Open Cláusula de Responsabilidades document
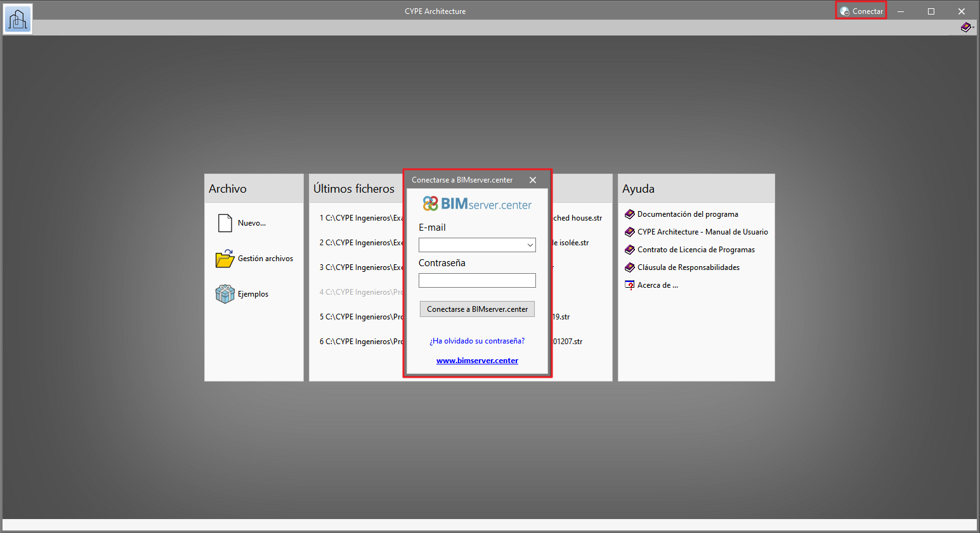Image resolution: width=980 pixels, height=533 pixels. 688,267
